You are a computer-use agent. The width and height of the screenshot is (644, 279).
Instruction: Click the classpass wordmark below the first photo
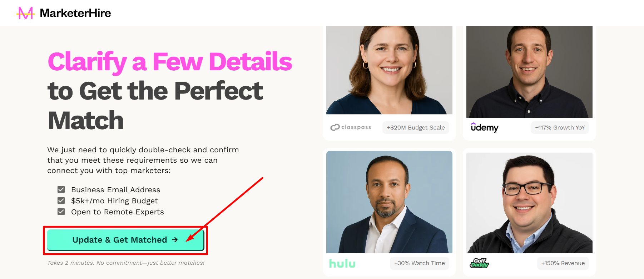tap(356, 127)
